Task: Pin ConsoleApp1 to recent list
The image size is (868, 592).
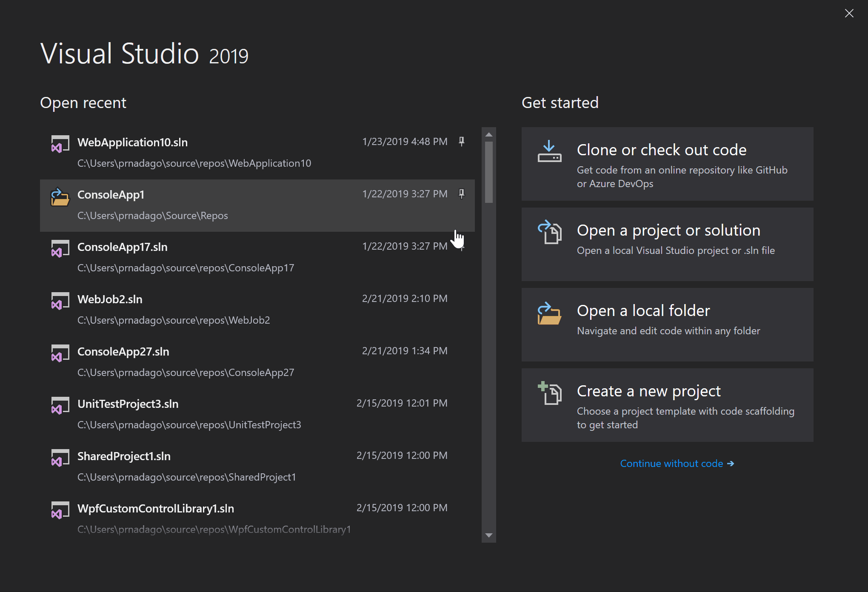Action: coord(462,193)
